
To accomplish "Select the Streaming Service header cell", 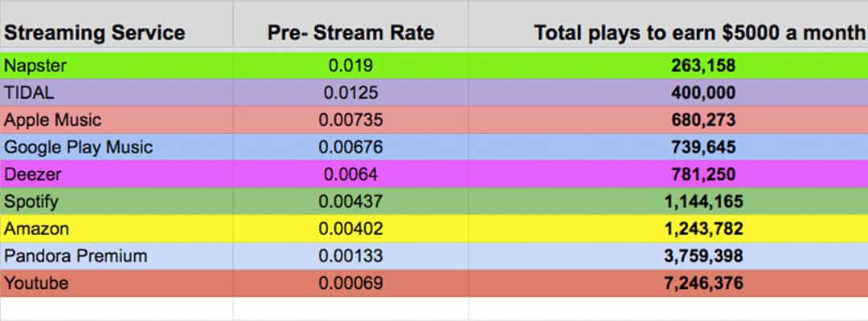I will [95, 33].
